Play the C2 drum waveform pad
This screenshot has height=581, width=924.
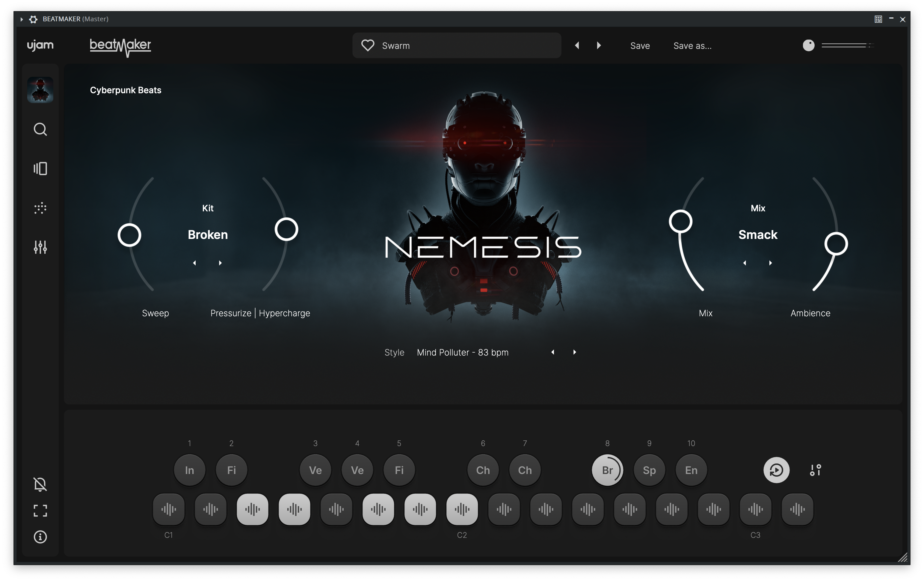pyautogui.click(x=462, y=510)
